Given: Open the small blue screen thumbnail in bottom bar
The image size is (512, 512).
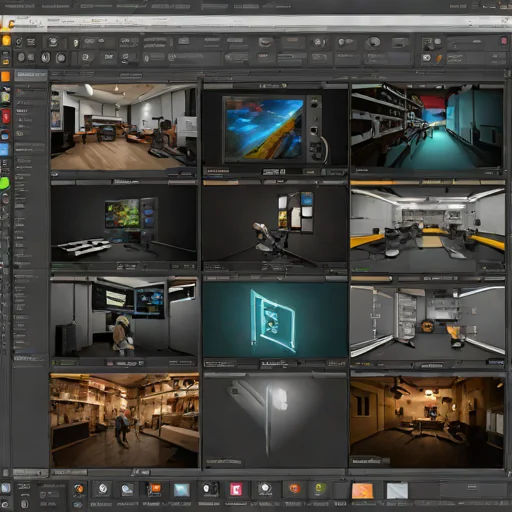Looking at the screenshot, I should coord(182,490).
